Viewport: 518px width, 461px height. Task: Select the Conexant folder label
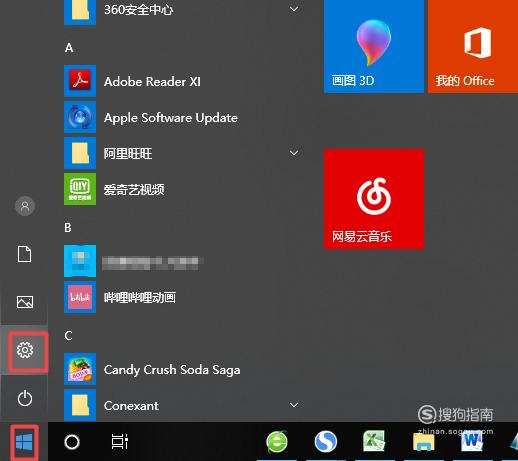pos(131,406)
